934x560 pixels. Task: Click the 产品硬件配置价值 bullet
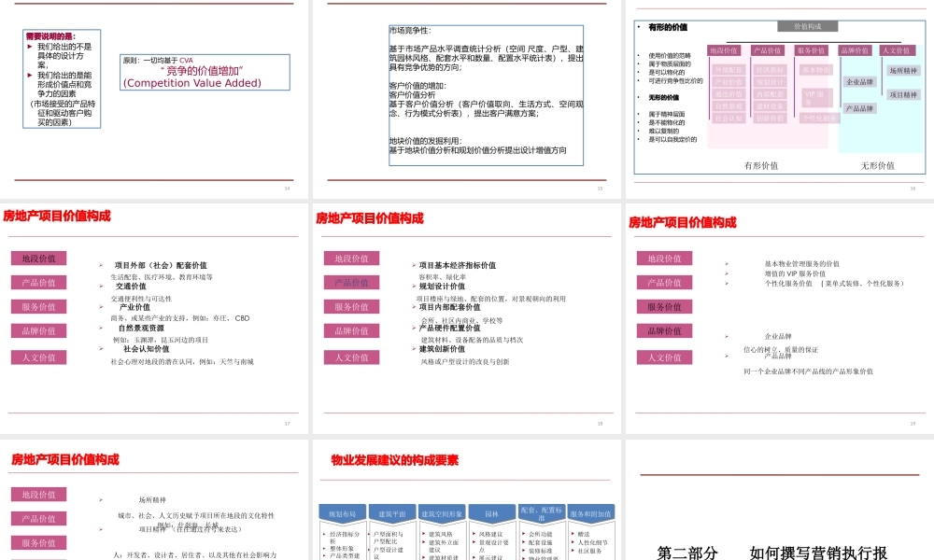tap(449, 328)
